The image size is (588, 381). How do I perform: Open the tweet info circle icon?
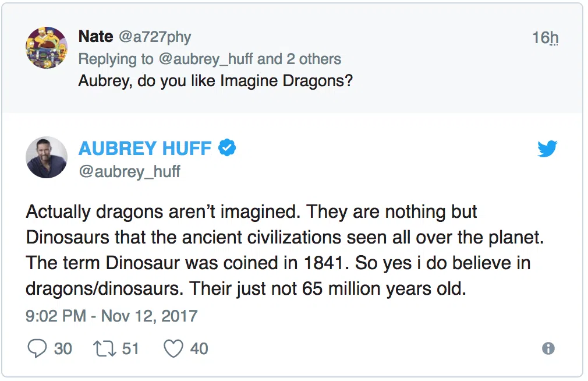click(548, 348)
